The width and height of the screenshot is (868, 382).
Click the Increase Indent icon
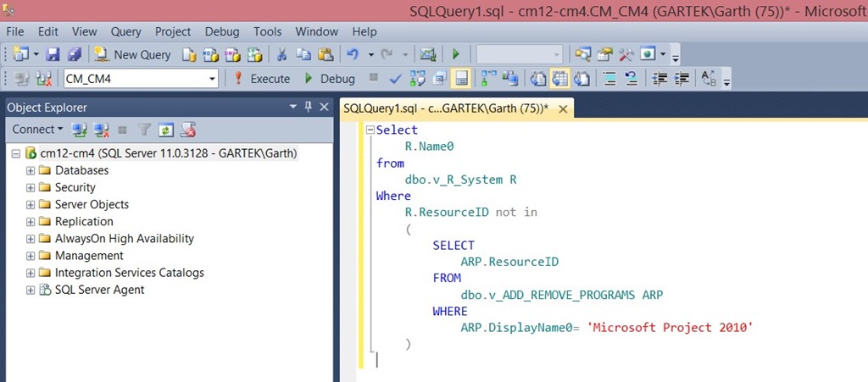coord(681,79)
